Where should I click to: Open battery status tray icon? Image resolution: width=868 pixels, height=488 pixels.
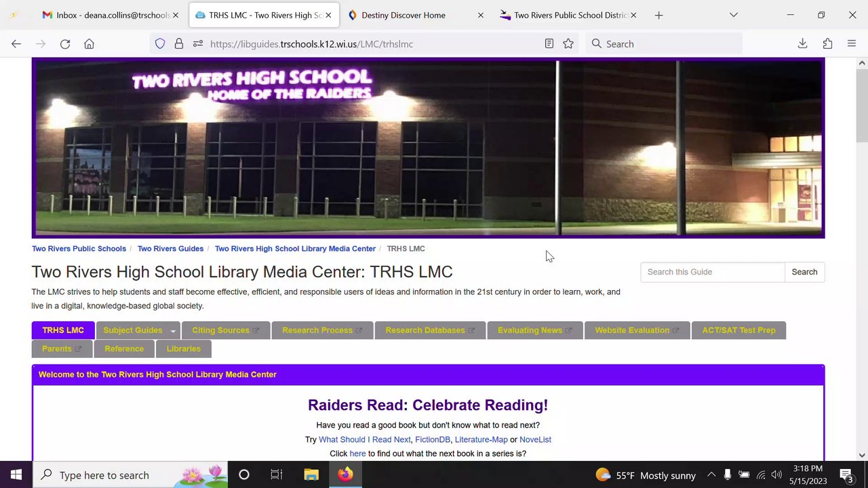pyautogui.click(x=744, y=475)
